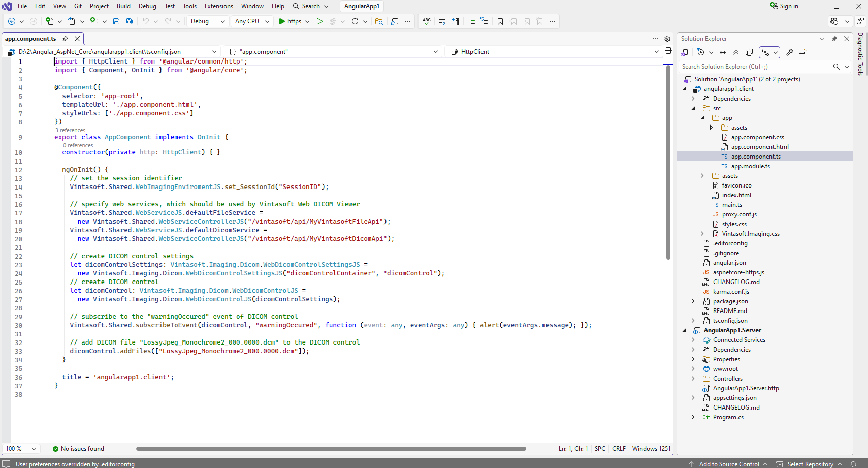Toggle auto-hide pin on Solution Explorer

point(834,39)
